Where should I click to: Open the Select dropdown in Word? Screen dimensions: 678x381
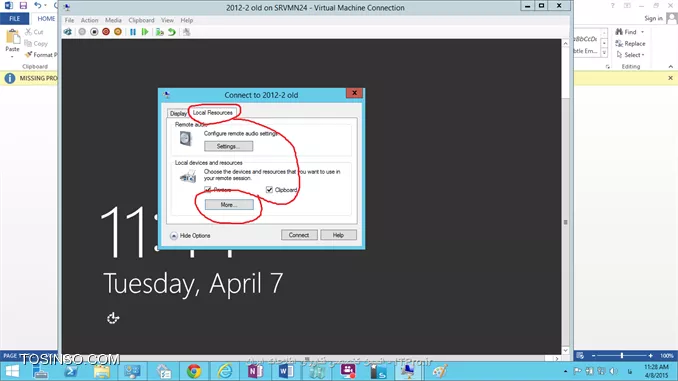(631, 55)
